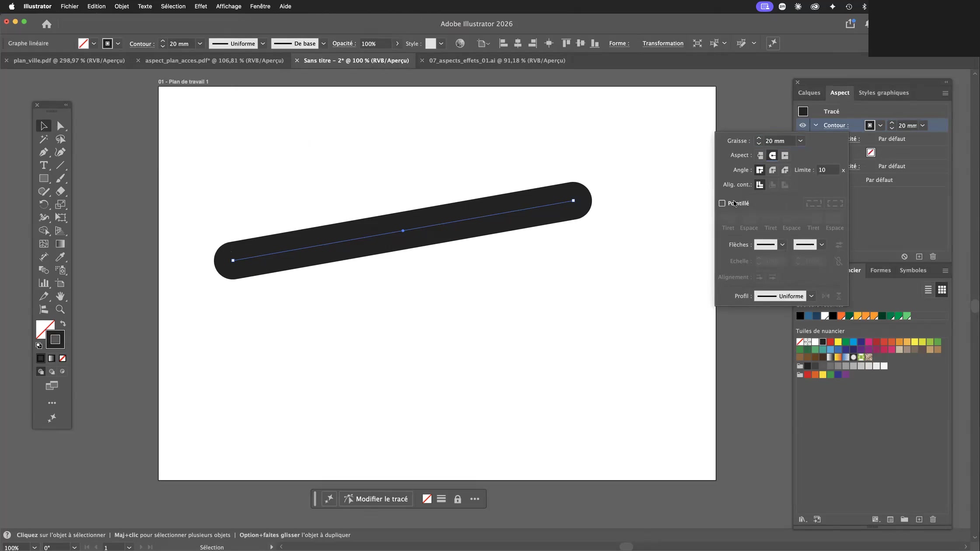This screenshot has height=551, width=980.
Task: Click Edit Toolbar three-dots icon
Action: pos(52,403)
